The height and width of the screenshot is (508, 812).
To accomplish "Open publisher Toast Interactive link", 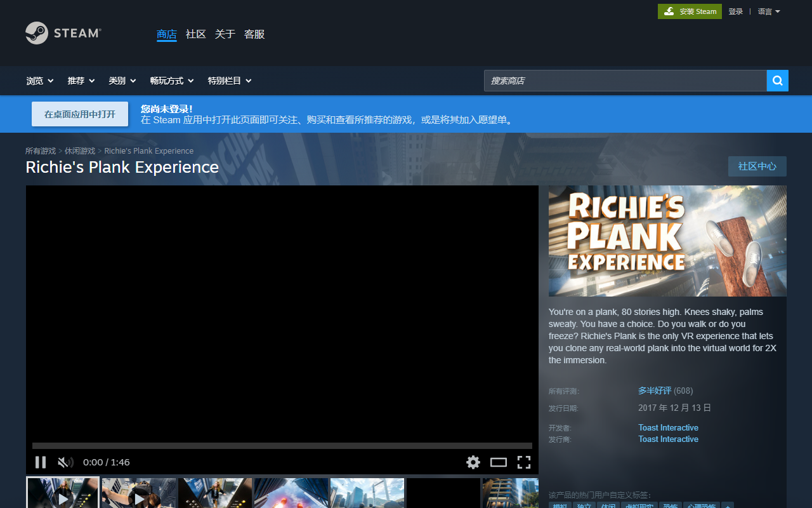I will coord(668,439).
